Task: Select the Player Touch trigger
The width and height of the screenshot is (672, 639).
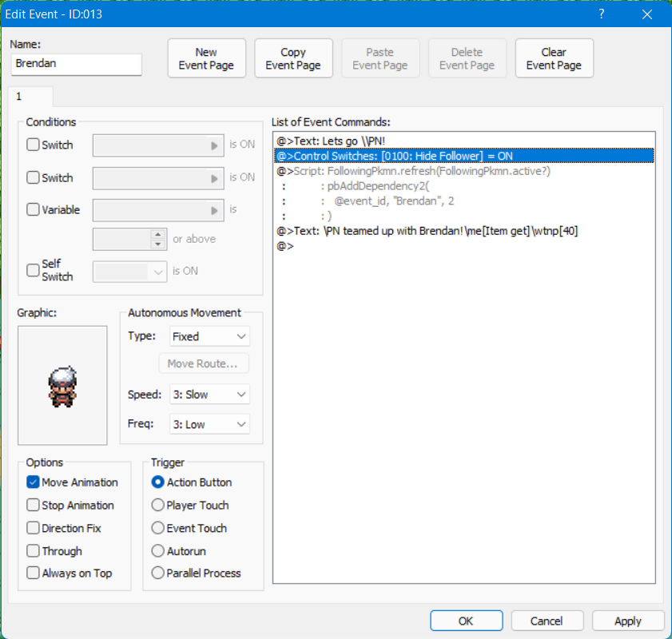Action: tap(158, 506)
